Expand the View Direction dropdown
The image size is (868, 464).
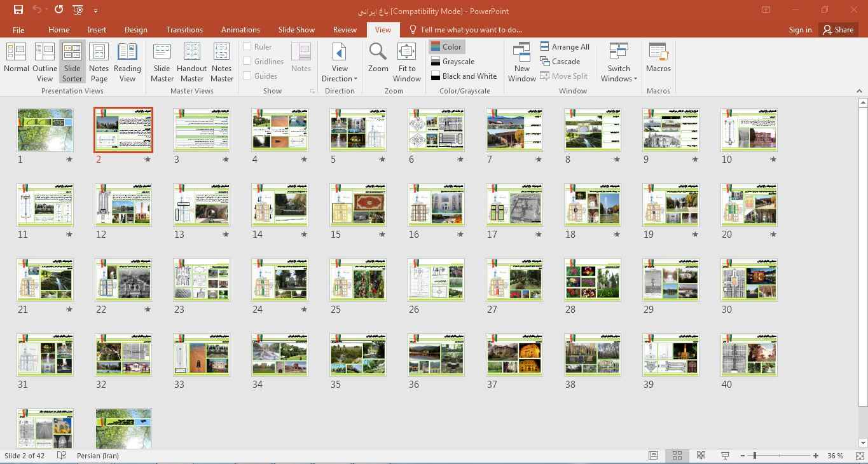(340, 62)
